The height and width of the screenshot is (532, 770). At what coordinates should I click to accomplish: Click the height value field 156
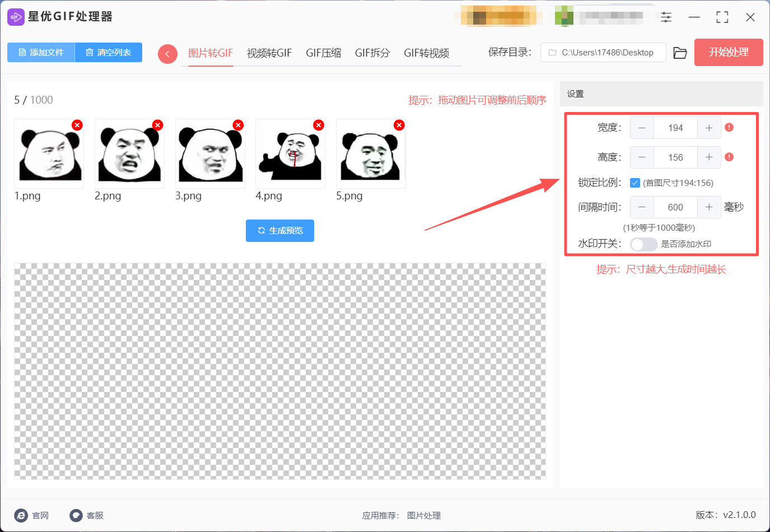[x=675, y=157]
